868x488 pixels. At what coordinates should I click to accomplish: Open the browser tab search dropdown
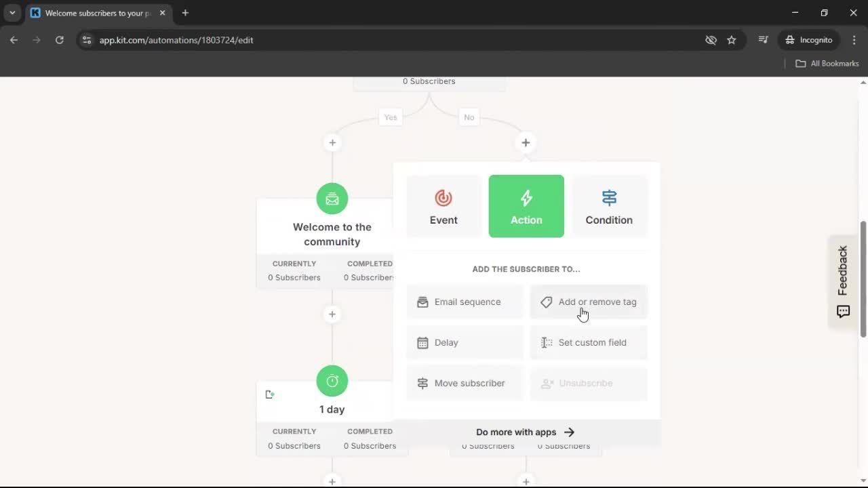pyautogui.click(x=12, y=12)
